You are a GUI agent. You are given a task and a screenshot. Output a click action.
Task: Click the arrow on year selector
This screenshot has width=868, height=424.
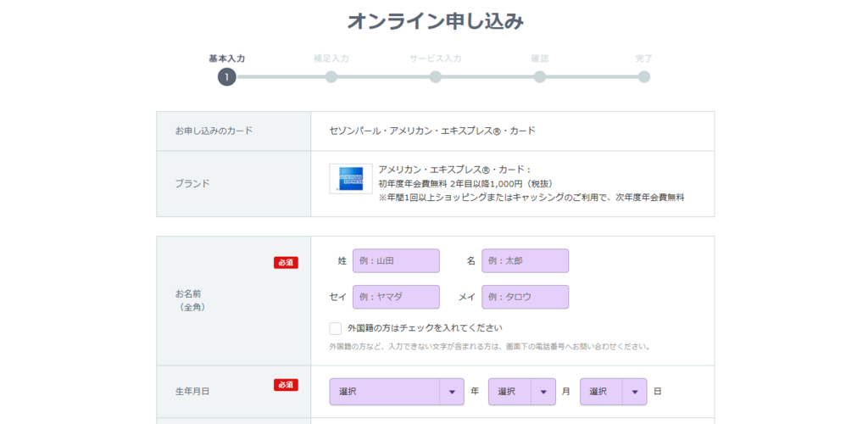tap(452, 392)
